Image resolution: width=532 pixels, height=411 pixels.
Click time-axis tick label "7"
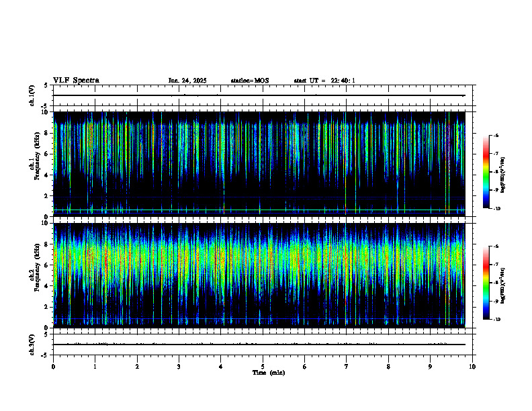[x=347, y=367]
